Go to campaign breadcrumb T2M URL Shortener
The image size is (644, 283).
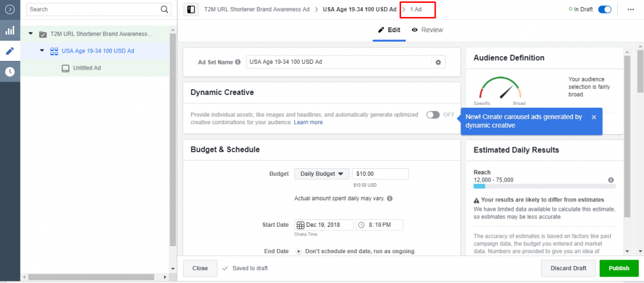pos(256,9)
